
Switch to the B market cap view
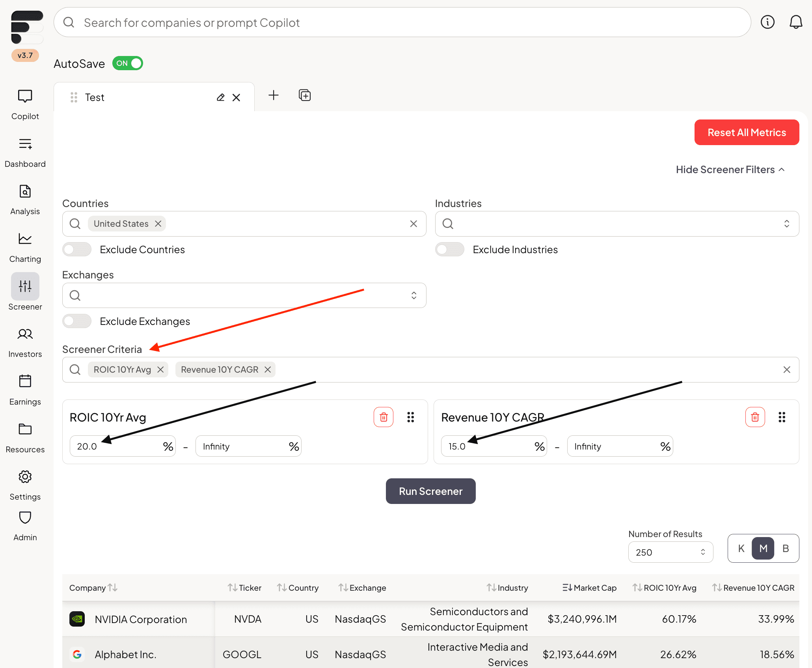point(786,549)
